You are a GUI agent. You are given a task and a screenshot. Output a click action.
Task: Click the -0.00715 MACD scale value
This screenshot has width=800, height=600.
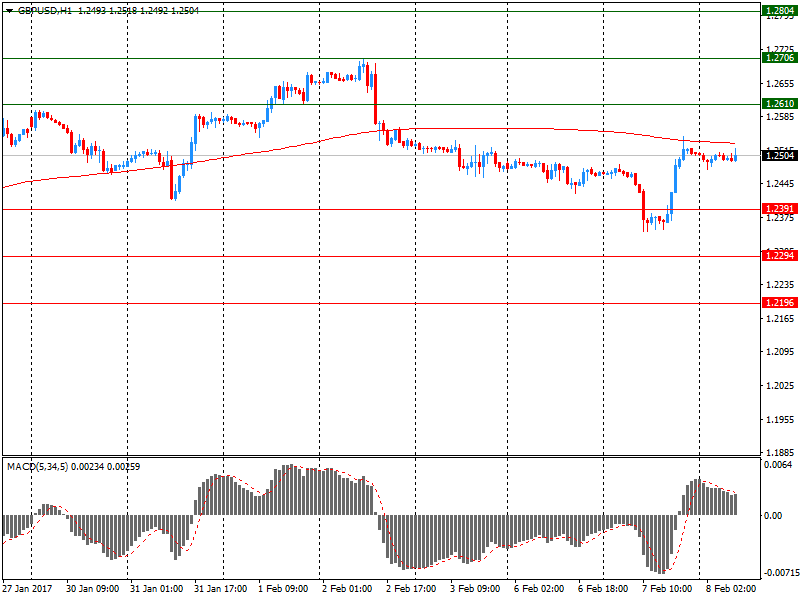point(780,572)
